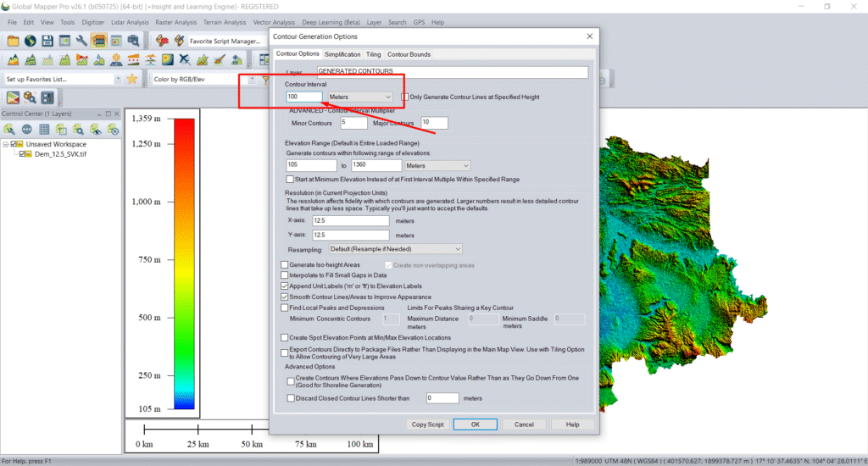Click the script editor icon beside Favorite Script Manager

179,41
